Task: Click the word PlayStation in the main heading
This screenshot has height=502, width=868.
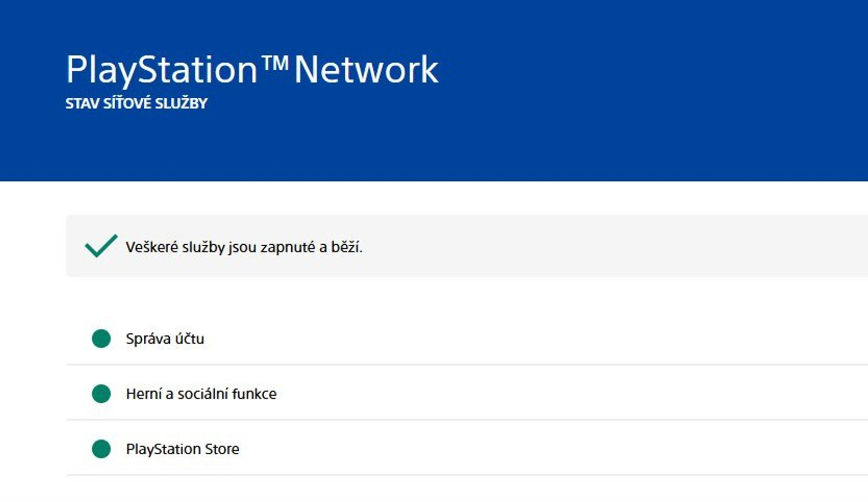Action: click(162, 70)
